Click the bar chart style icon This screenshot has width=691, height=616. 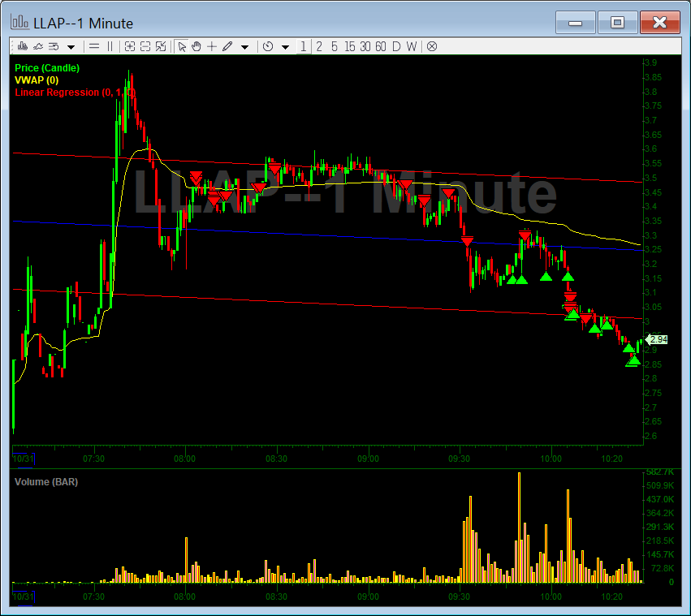22,46
